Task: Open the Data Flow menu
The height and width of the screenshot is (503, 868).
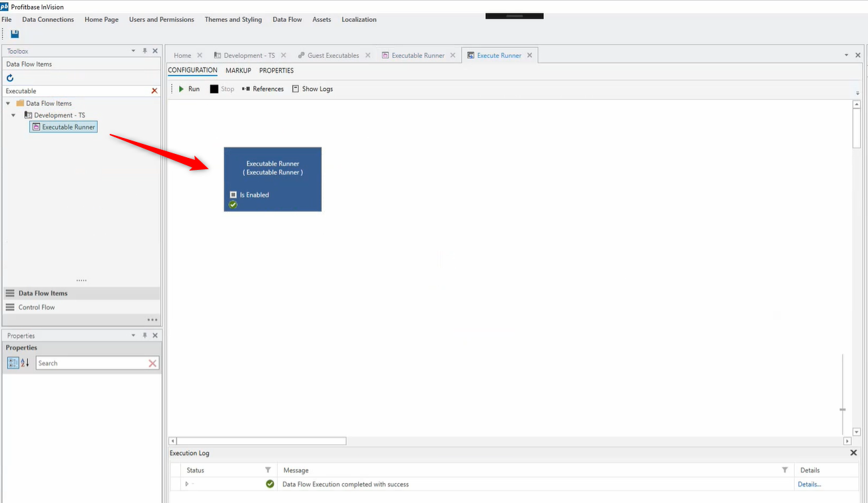Action: point(287,19)
